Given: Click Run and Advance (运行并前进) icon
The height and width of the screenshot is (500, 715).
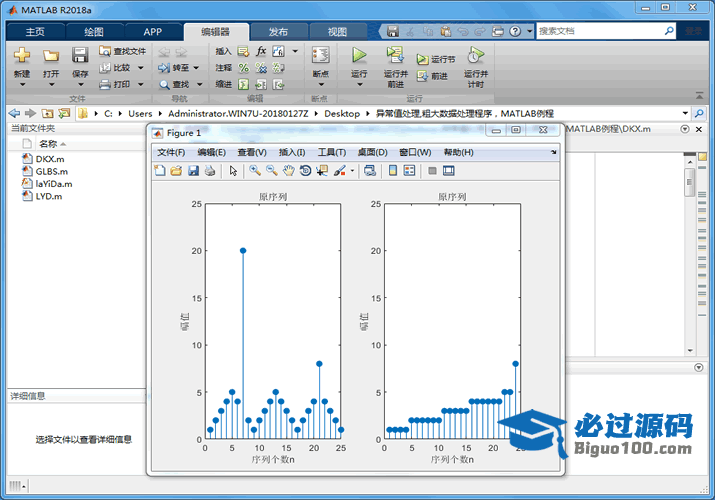Looking at the screenshot, I should coord(395,56).
